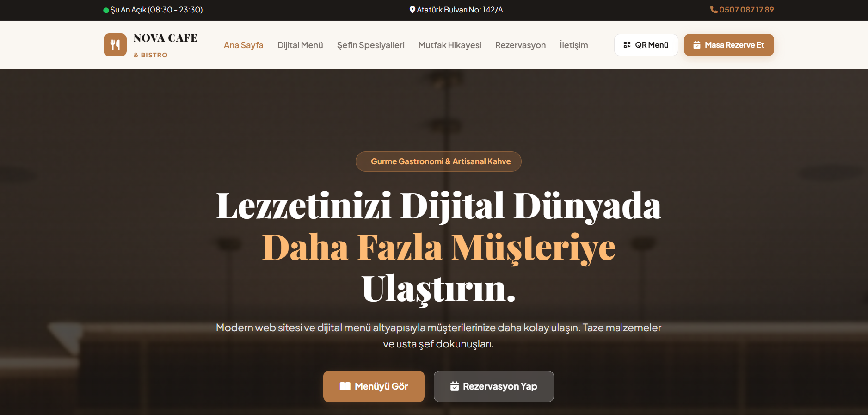The image size is (868, 415).
Task: Open the Dijital Menü nav item
Action: click(x=300, y=45)
